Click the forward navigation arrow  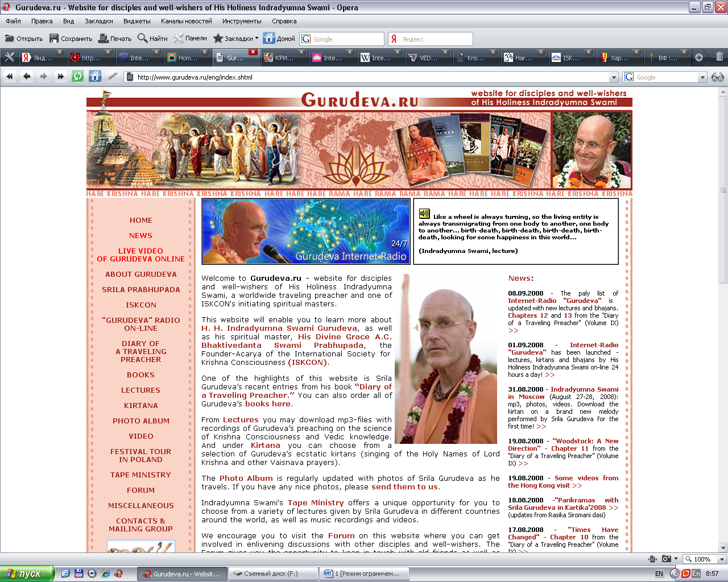pyautogui.click(x=44, y=77)
